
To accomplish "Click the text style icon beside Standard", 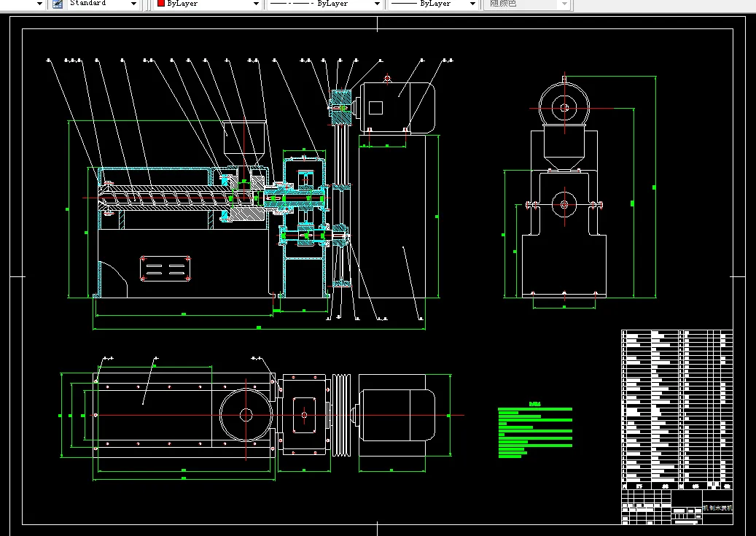I will [57, 4].
